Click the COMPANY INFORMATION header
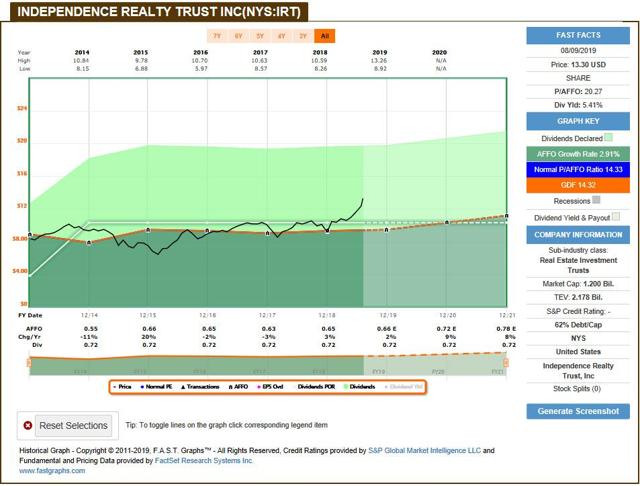640x486 pixels. click(x=578, y=235)
